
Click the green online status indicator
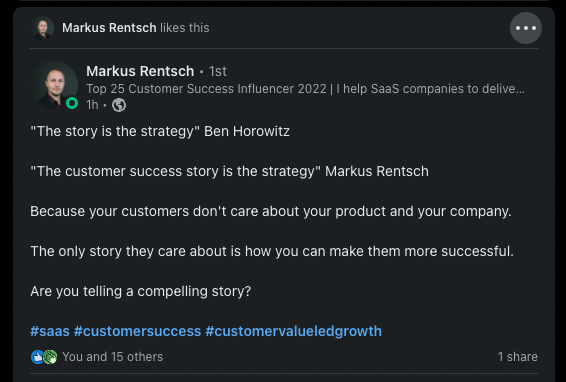72,103
